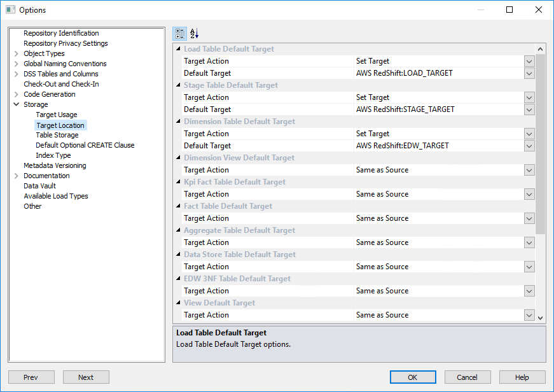Go to Index Type settings
Screen dimensions: 554x392
(x=53, y=155)
